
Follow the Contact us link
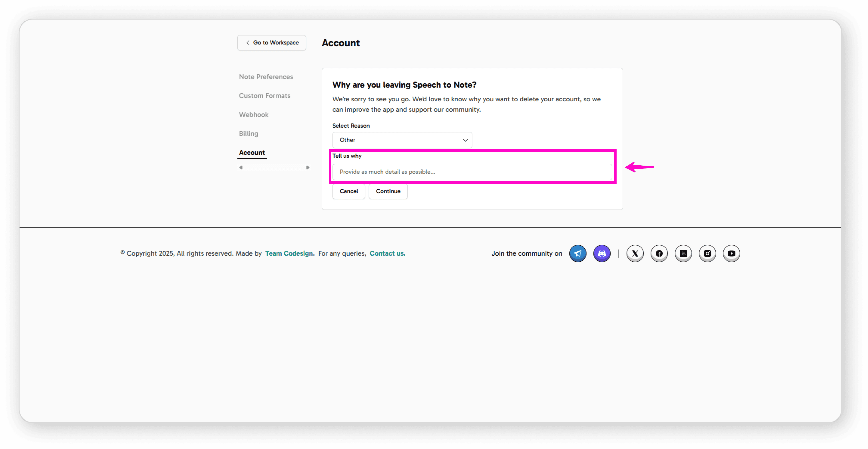(387, 253)
